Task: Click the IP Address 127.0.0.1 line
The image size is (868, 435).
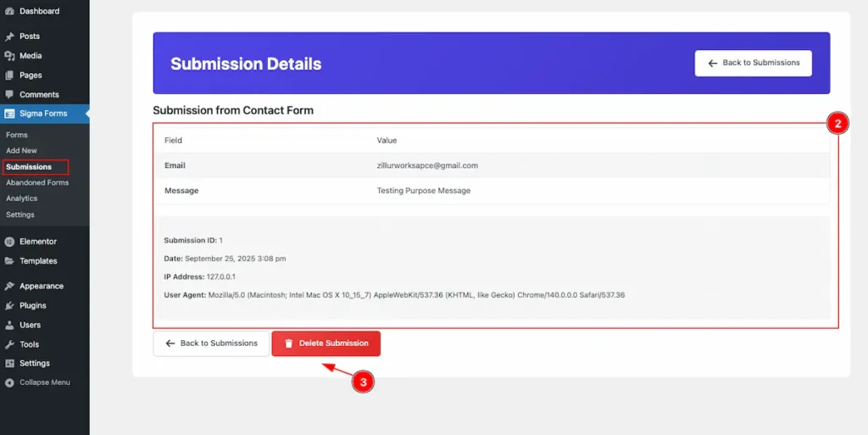Action: pos(200,276)
